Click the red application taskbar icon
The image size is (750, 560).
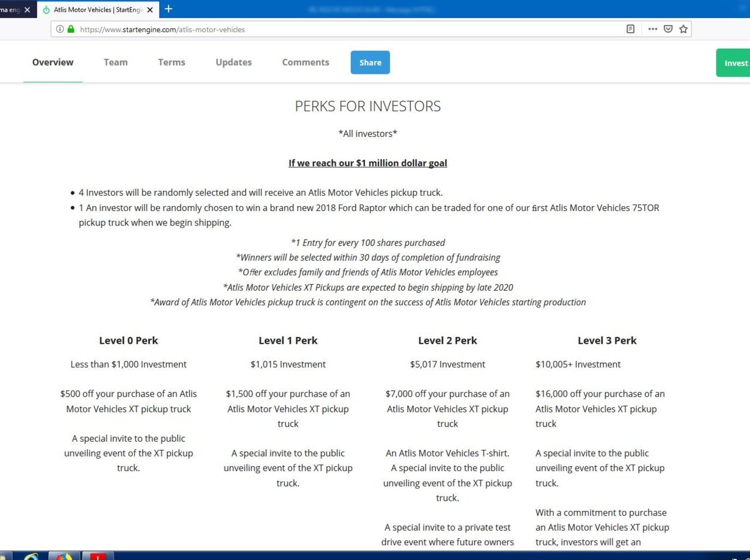tap(98, 556)
